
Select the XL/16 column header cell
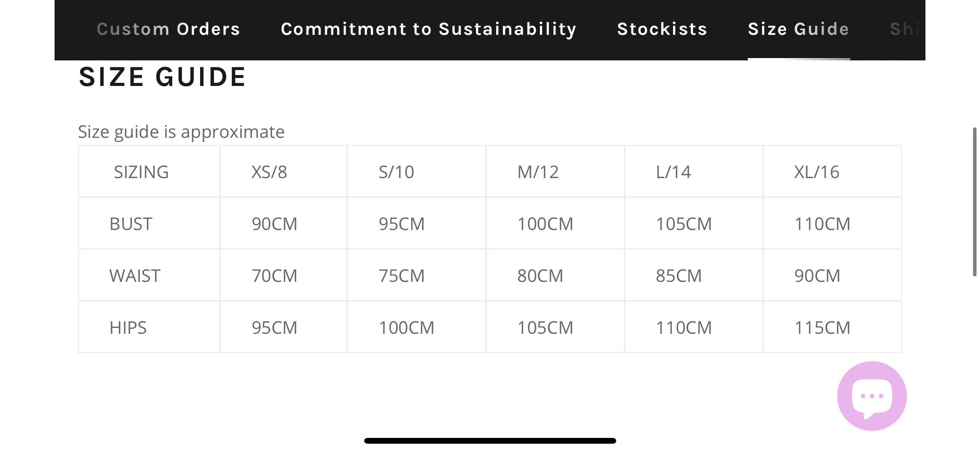(x=833, y=172)
